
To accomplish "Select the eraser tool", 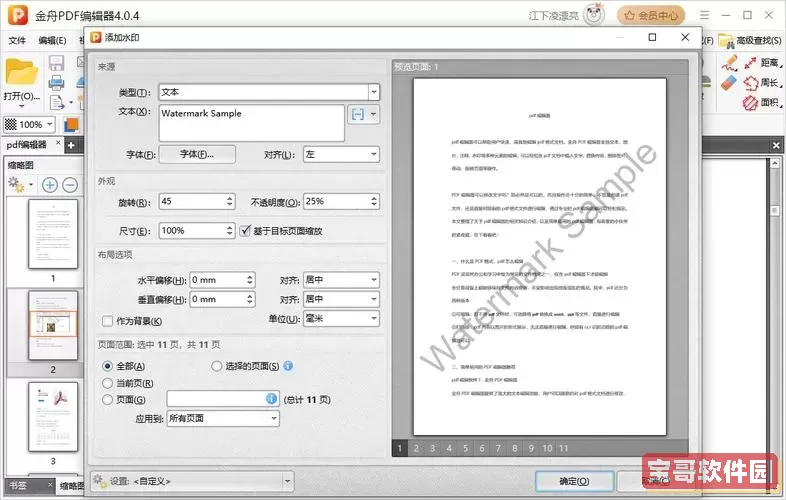I will pyautogui.click(x=729, y=82).
